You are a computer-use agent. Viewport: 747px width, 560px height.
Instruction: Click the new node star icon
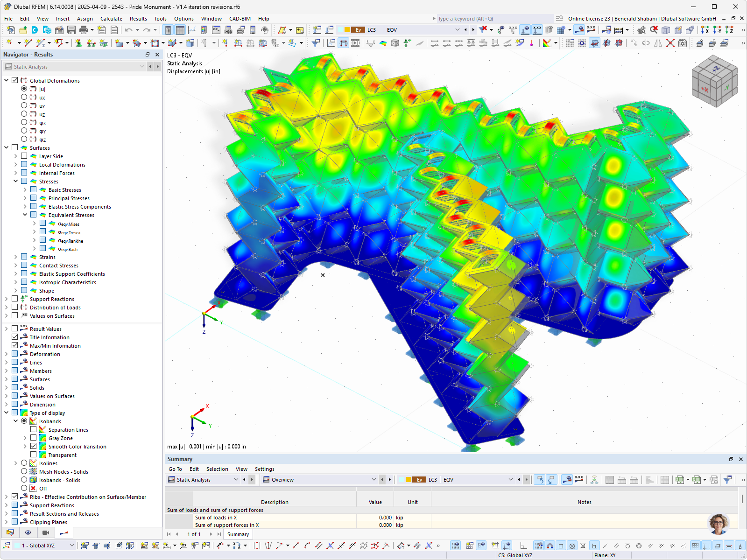tap(9, 43)
